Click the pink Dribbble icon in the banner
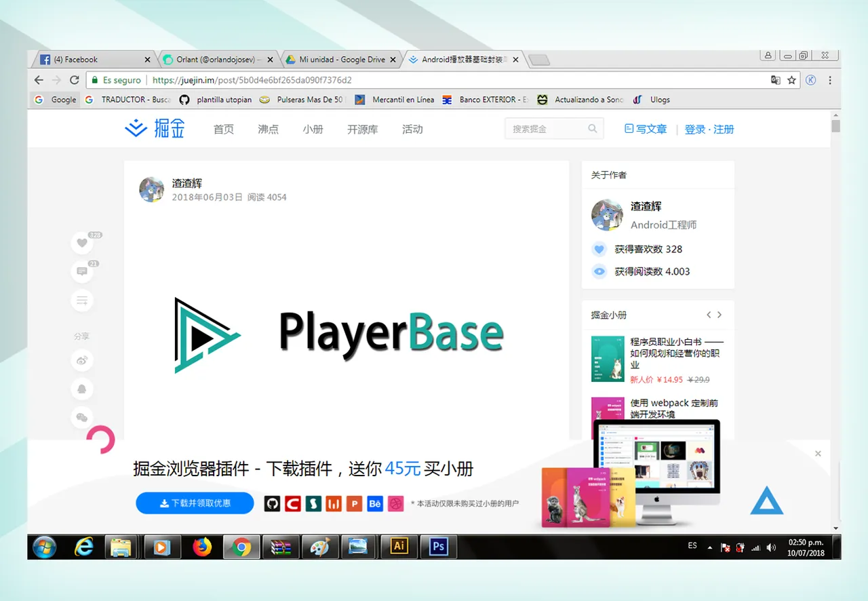The width and height of the screenshot is (868, 601). [x=396, y=503]
